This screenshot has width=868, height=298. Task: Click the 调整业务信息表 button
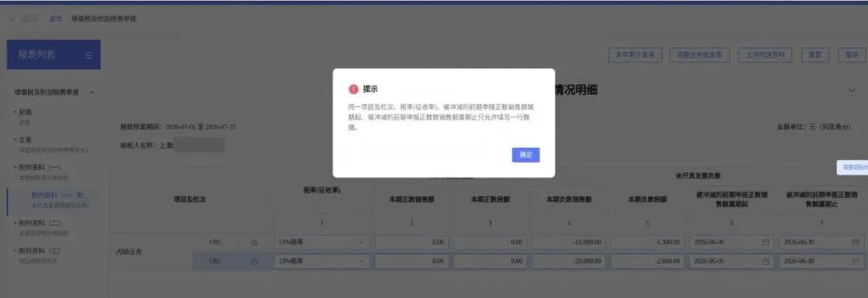pos(699,55)
